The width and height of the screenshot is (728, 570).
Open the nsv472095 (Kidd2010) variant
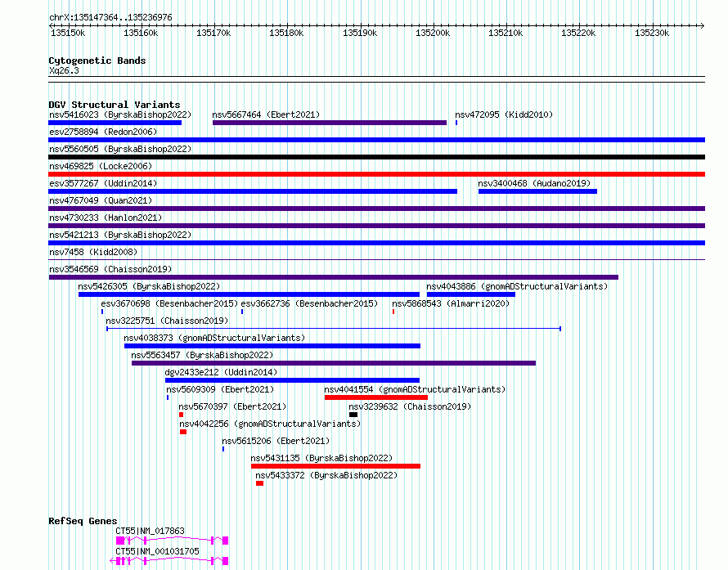point(456,123)
